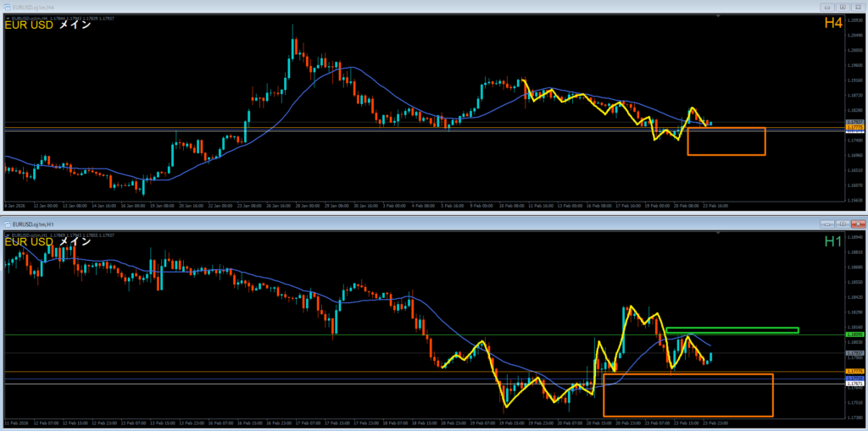
Task: Click 28 Jan 00:00 on H4 time axis
Action: pos(307,205)
